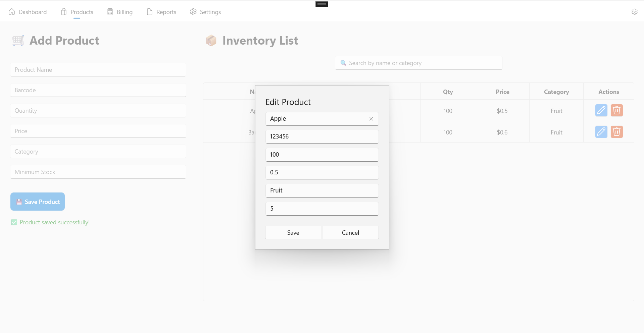Focus the Product Name input in Add Product
The width and height of the screenshot is (644, 333).
click(x=98, y=70)
